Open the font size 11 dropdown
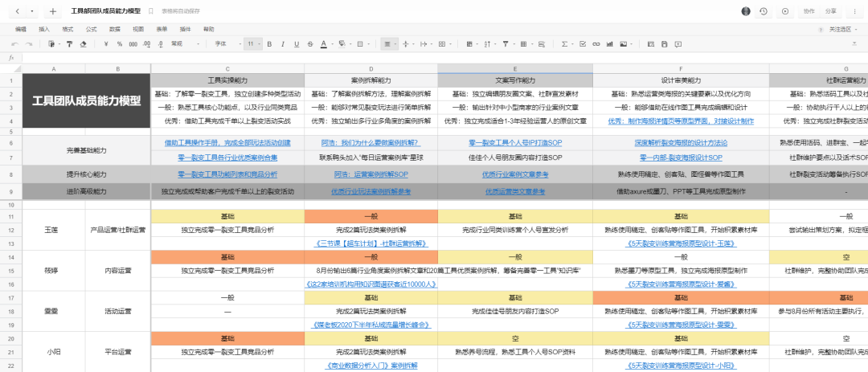Screen dimensions: 868x372 point(252,43)
